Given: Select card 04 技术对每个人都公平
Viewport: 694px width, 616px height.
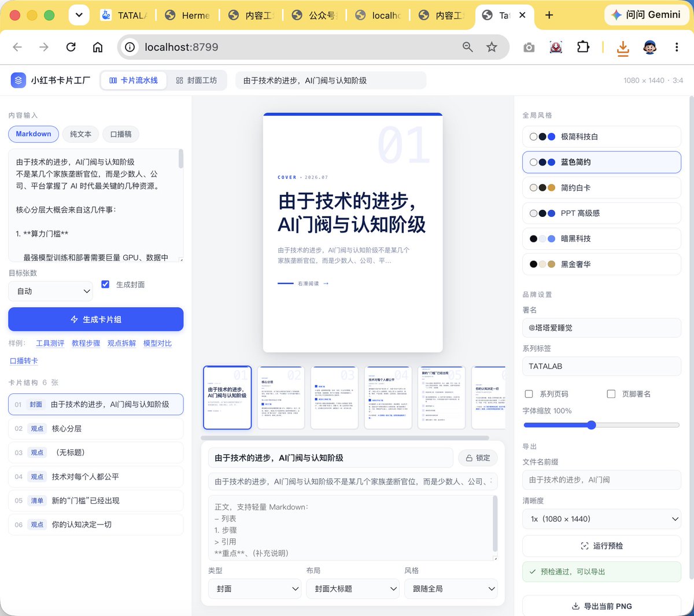Looking at the screenshot, I should point(96,477).
